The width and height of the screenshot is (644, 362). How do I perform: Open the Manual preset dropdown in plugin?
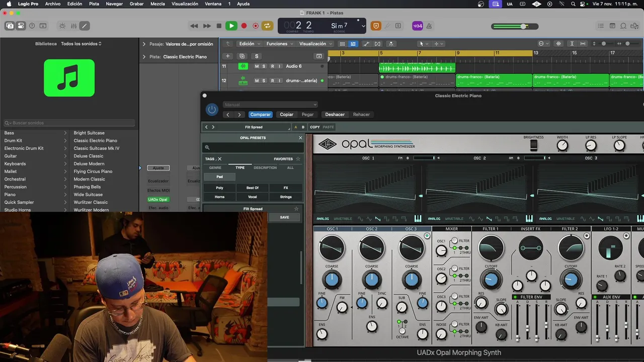pyautogui.click(x=270, y=105)
